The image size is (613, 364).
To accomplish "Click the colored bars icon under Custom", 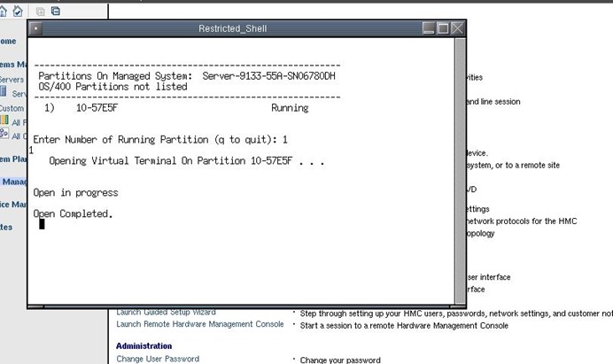I will pyautogui.click(x=4, y=120).
